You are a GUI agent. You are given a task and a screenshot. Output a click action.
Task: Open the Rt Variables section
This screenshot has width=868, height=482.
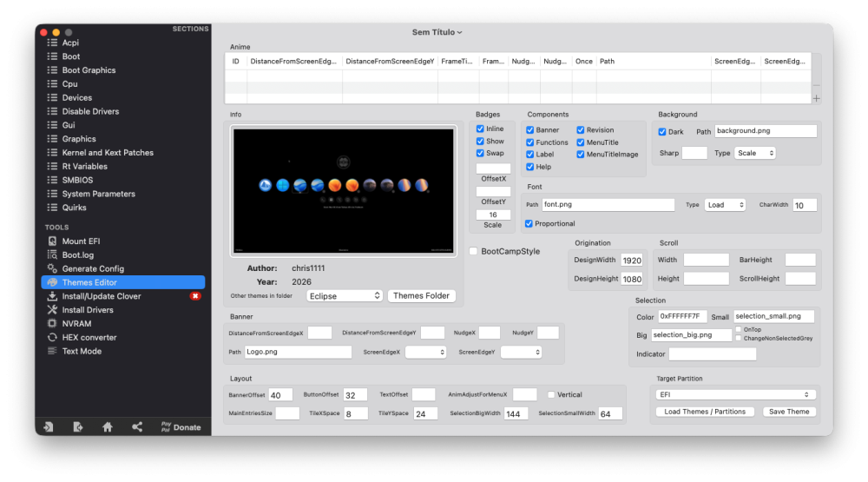coord(85,166)
